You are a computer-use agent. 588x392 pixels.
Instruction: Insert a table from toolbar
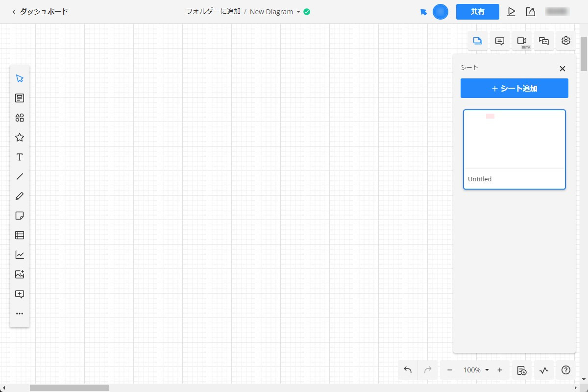point(20,235)
